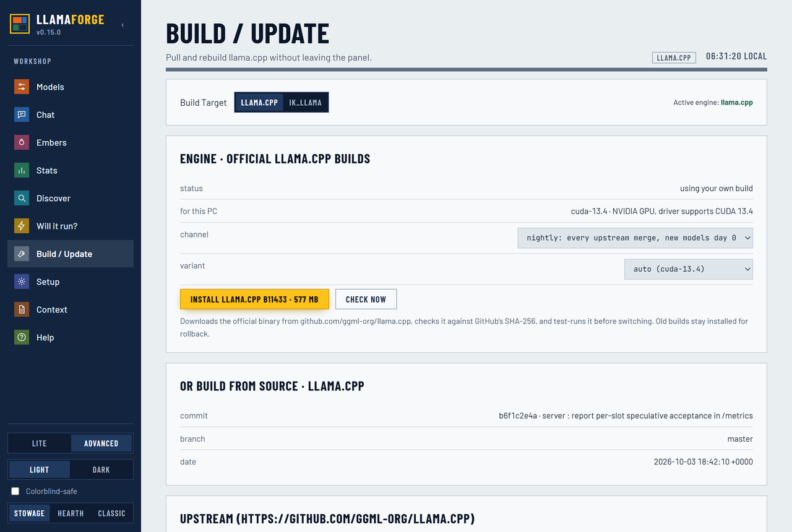The image size is (792, 532).
Task: Choose the HEARTH style
Action: pos(71,513)
